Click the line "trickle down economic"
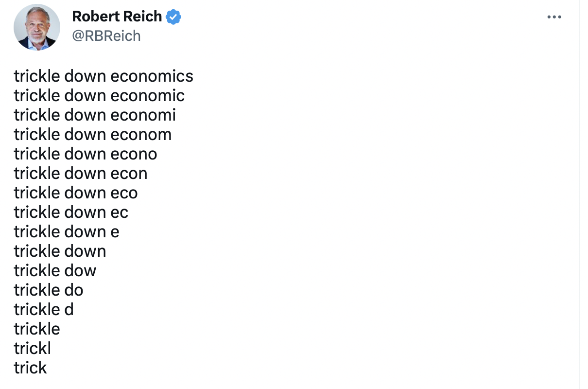The width and height of the screenshot is (588, 389). tap(99, 96)
